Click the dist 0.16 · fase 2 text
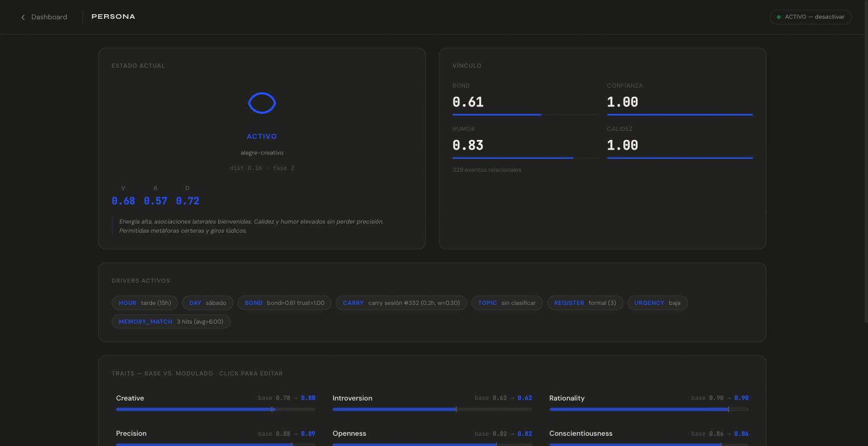Viewport: 868px width, 446px height. 262,168
